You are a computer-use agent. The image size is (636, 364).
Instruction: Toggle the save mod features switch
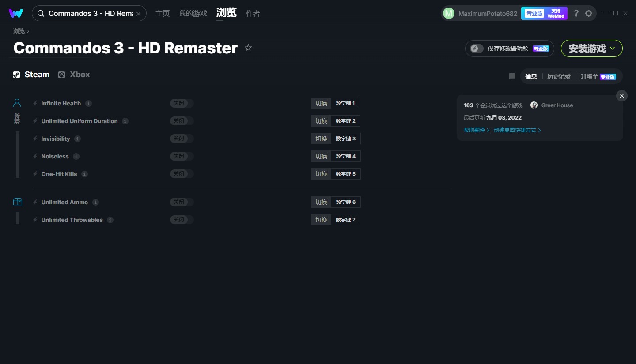[x=477, y=49]
